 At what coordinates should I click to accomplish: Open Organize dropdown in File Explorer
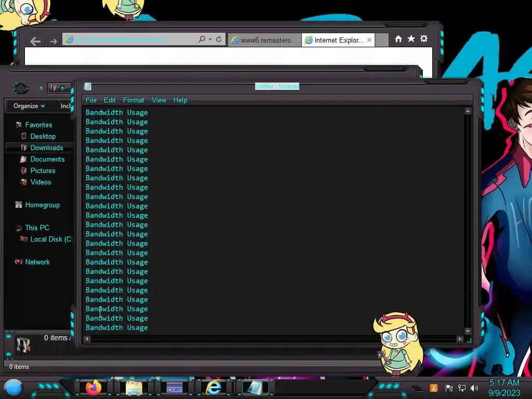pyautogui.click(x=29, y=106)
